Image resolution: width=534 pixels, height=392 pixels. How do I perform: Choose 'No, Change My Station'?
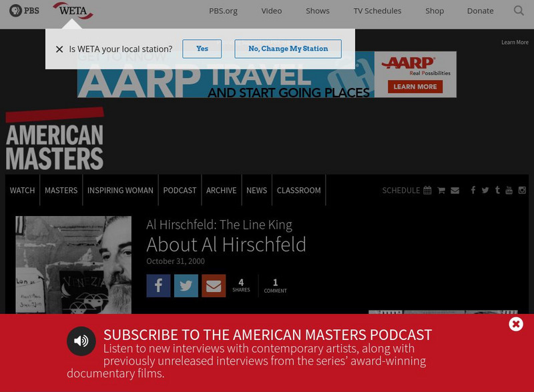pos(288,49)
